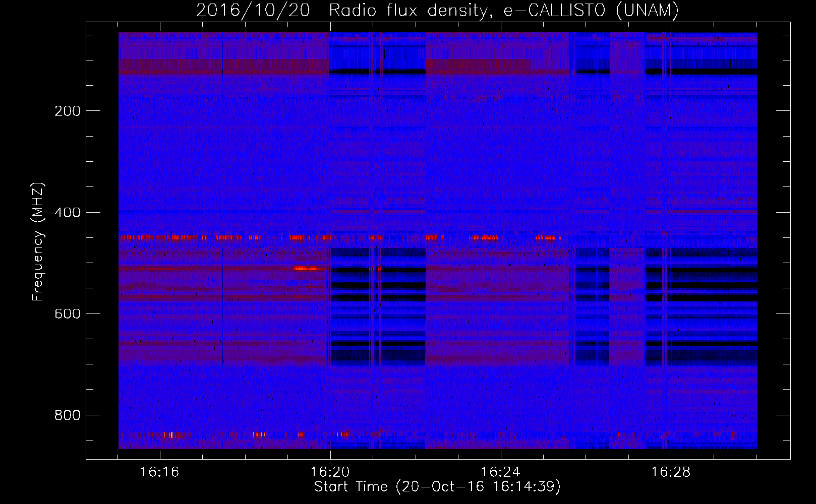The image size is (816, 504).
Task: Click the 400 frequency tick label
Action: pyautogui.click(x=68, y=212)
